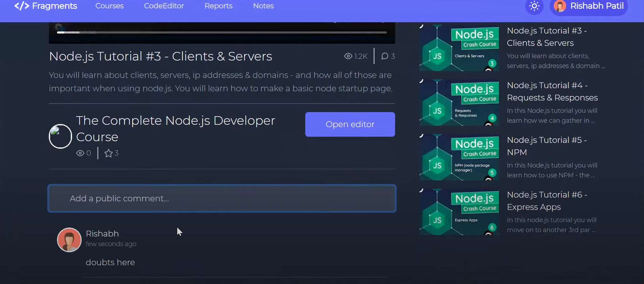
Task: Select Node.js Tutorial #4 Requests & Responses thumbnail
Action: (x=459, y=103)
